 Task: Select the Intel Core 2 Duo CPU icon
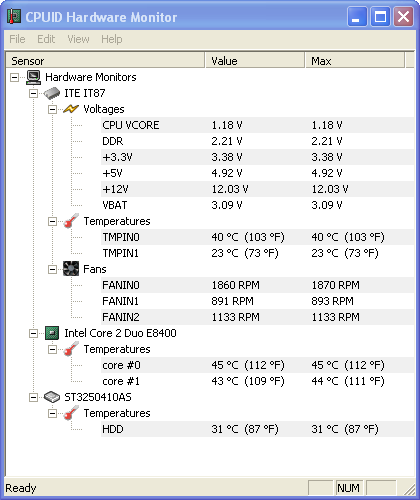coord(52,333)
